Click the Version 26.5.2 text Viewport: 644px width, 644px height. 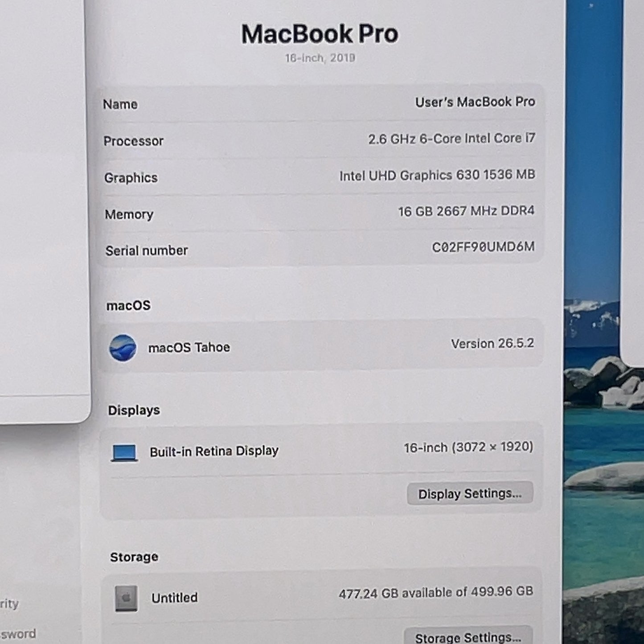pos(492,344)
